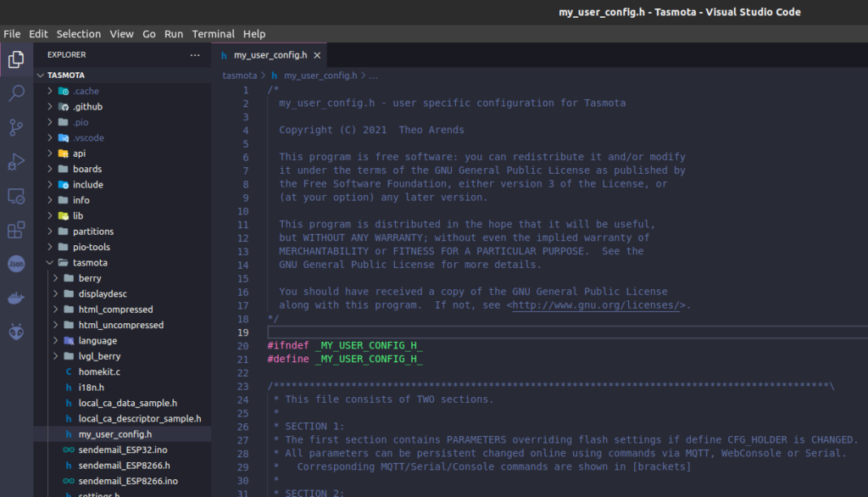Collapse the tasmota folder
This screenshot has height=497, width=868.
(x=122, y=263)
